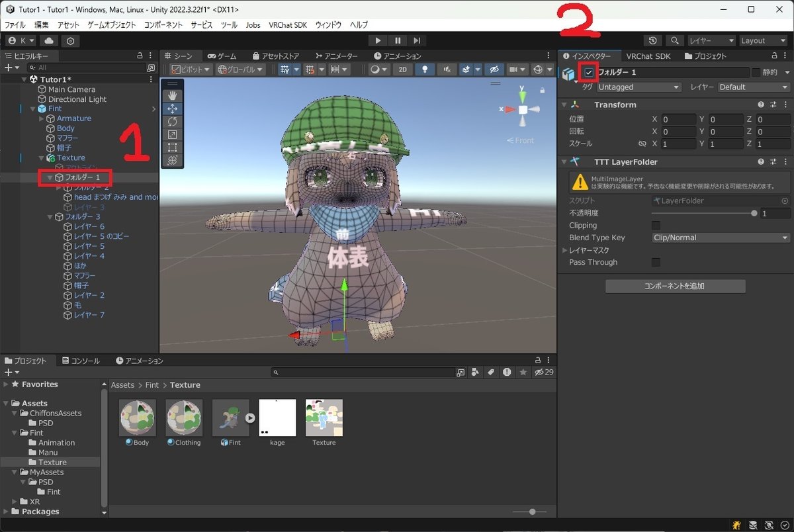Screen dimensions: 794x532
Task: Select the Hand view tool
Action: pyautogui.click(x=173, y=96)
